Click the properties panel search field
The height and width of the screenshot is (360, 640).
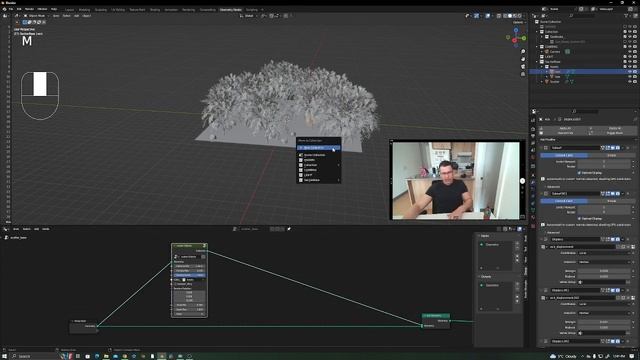tap(584, 111)
